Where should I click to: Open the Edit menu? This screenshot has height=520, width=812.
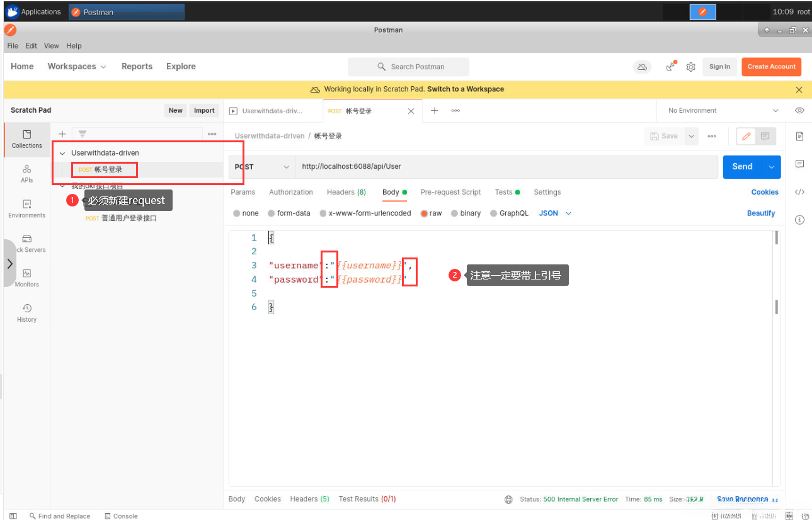[x=31, y=46]
